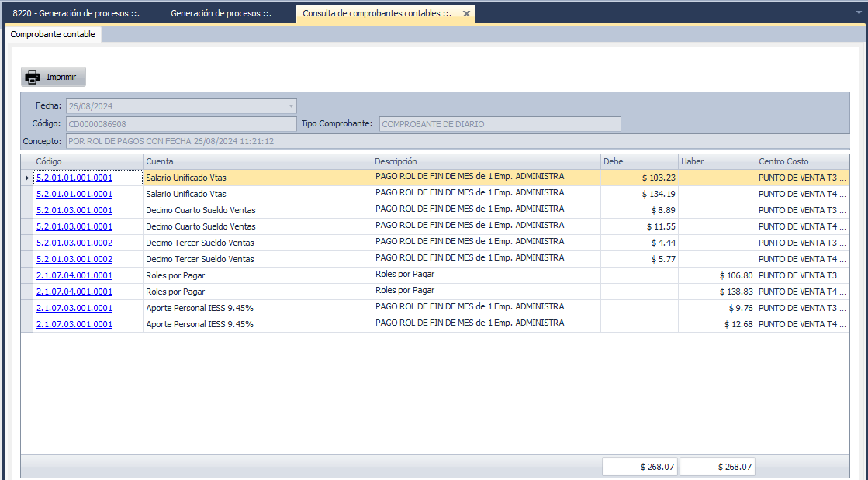Screen dimensions: 868x480
Task: Click the Código field showing CD0000086908
Action: coord(181,124)
